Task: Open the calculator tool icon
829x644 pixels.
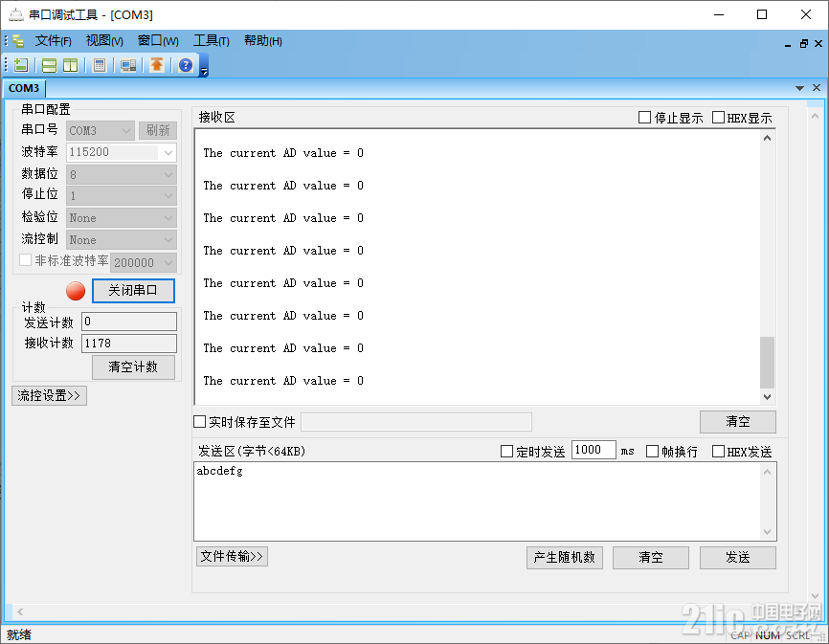Action: tap(100, 65)
